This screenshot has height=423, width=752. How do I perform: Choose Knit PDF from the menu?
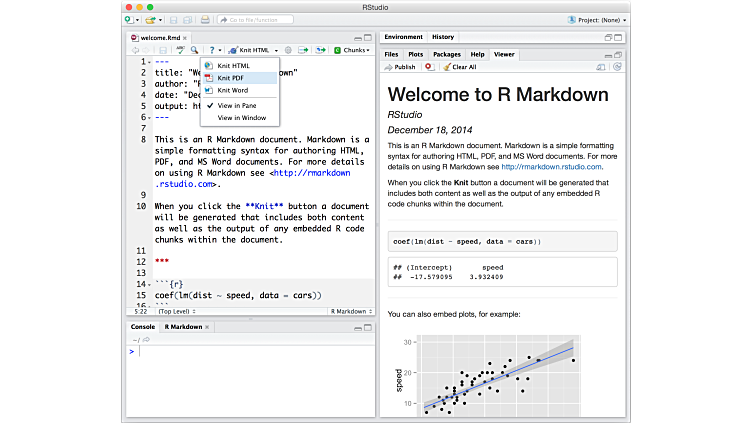tap(230, 78)
